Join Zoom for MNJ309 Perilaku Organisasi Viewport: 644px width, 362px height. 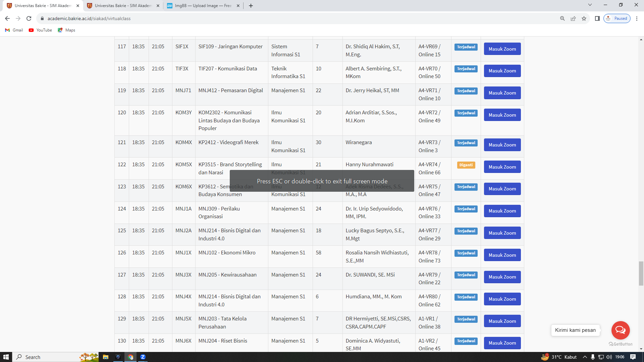click(x=502, y=211)
